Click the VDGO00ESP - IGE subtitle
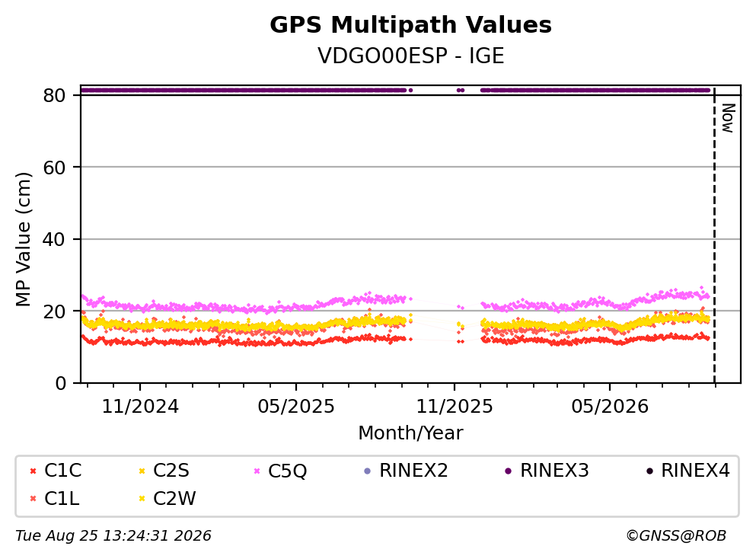Image resolution: width=756 pixels, height=559 pixels. 411,56
